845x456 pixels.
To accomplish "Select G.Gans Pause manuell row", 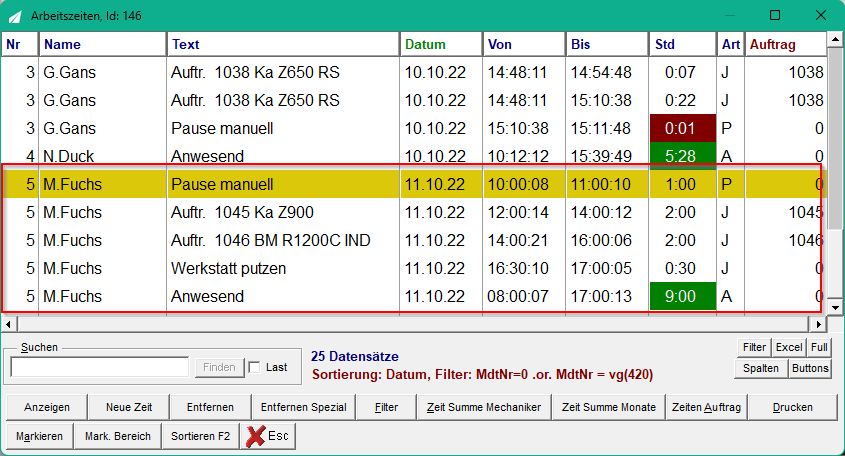I will (414, 128).
